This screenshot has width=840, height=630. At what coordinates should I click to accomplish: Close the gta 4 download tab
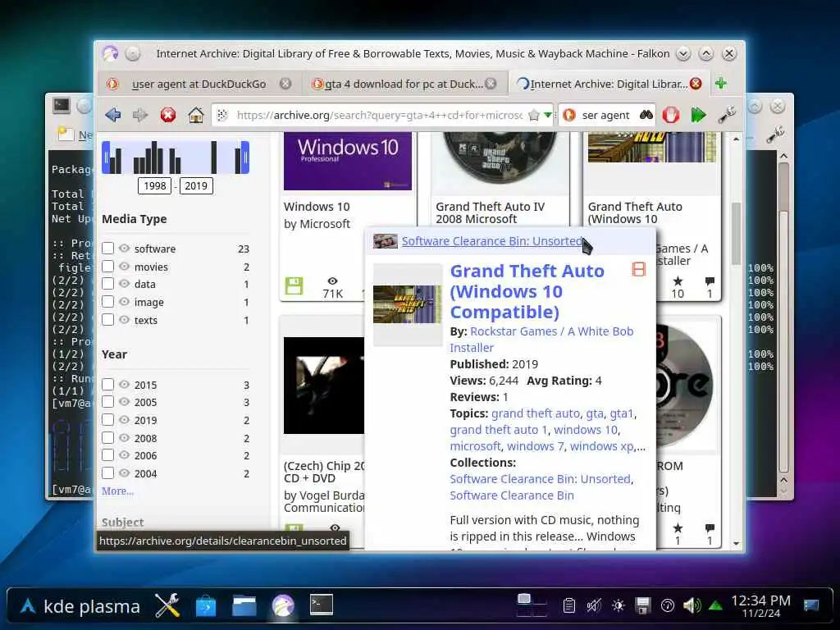point(491,84)
